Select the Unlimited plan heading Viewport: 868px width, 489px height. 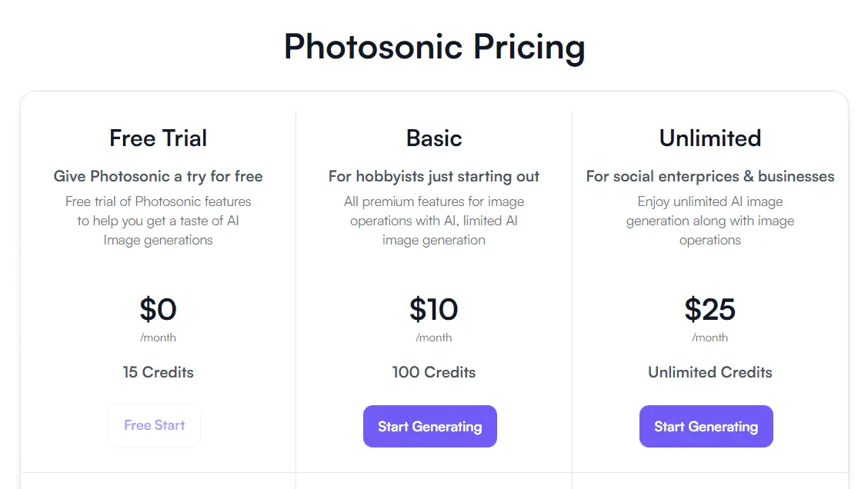point(709,138)
